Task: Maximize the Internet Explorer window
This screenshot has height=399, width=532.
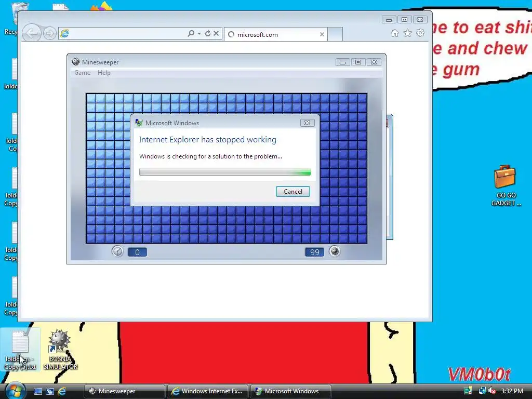Action: [404, 20]
